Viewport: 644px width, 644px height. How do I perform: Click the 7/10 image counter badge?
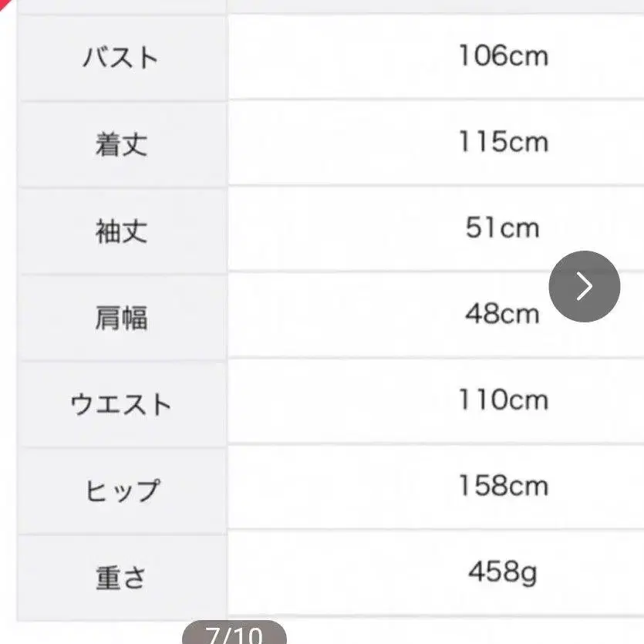click(x=234, y=635)
